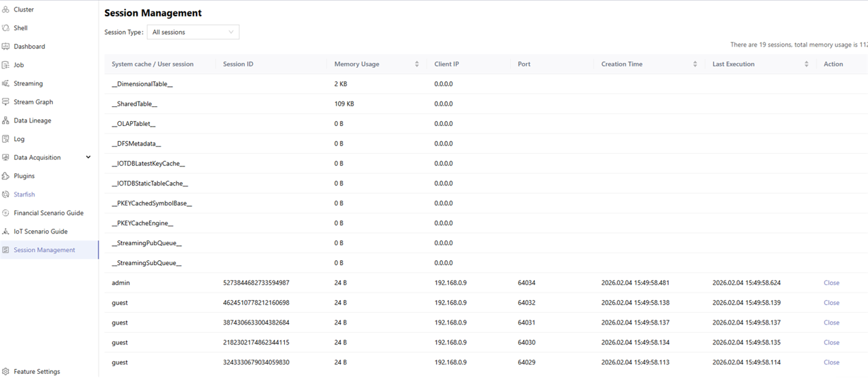Open Shell via its sidebar icon
The height and width of the screenshot is (378, 868).
pos(5,28)
